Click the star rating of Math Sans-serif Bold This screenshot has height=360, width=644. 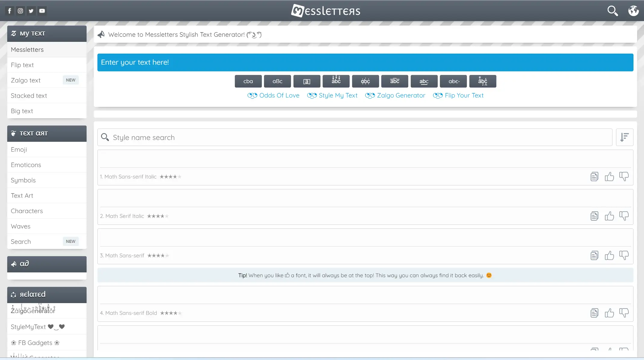coord(171,313)
